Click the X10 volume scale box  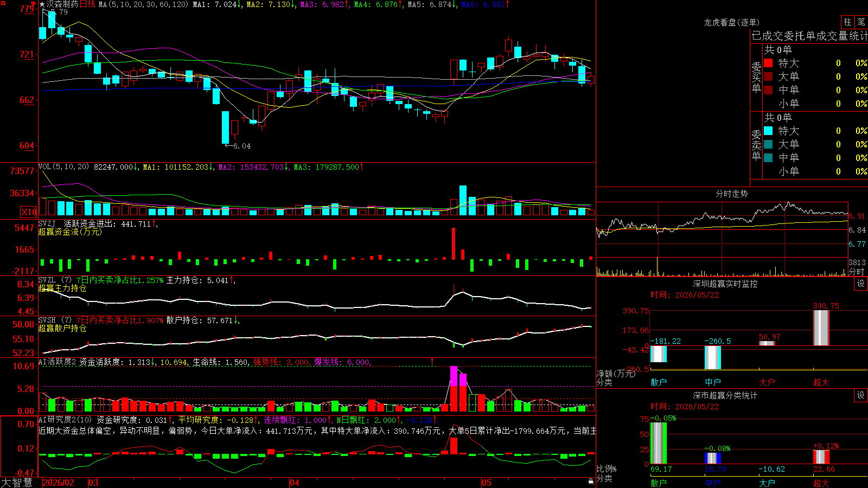[x=29, y=212]
